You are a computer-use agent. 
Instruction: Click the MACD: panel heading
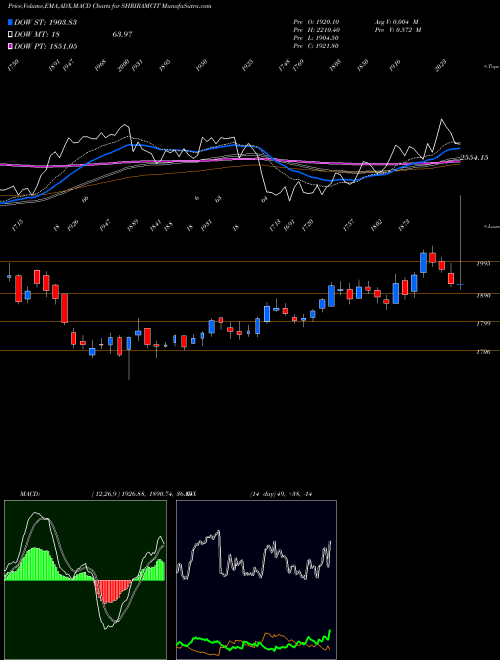(x=29, y=494)
